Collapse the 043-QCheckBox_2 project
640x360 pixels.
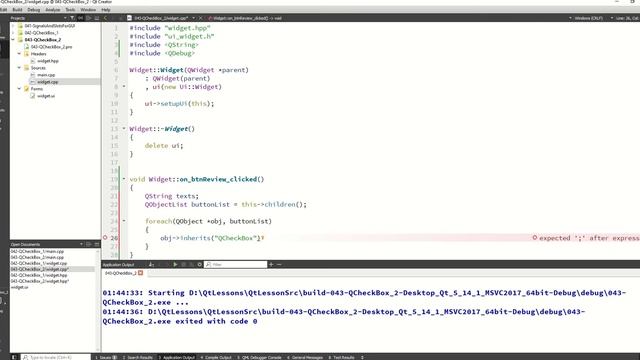(13, 40)
